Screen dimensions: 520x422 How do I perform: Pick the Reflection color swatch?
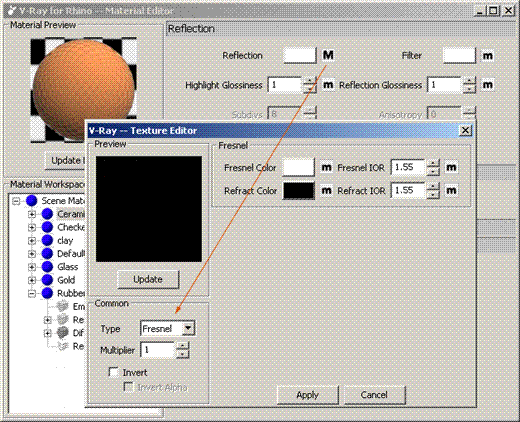click(x=299, y=55)
